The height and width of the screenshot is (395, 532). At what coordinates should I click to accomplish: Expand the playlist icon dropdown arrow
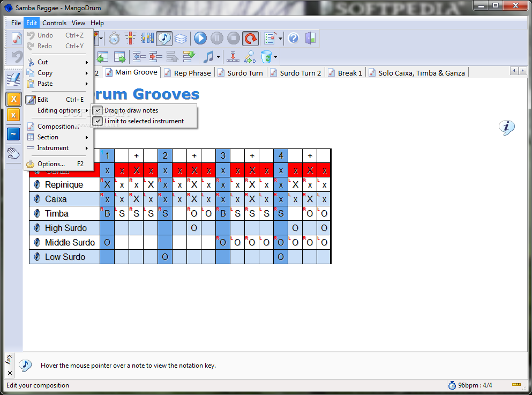[280, 39]
